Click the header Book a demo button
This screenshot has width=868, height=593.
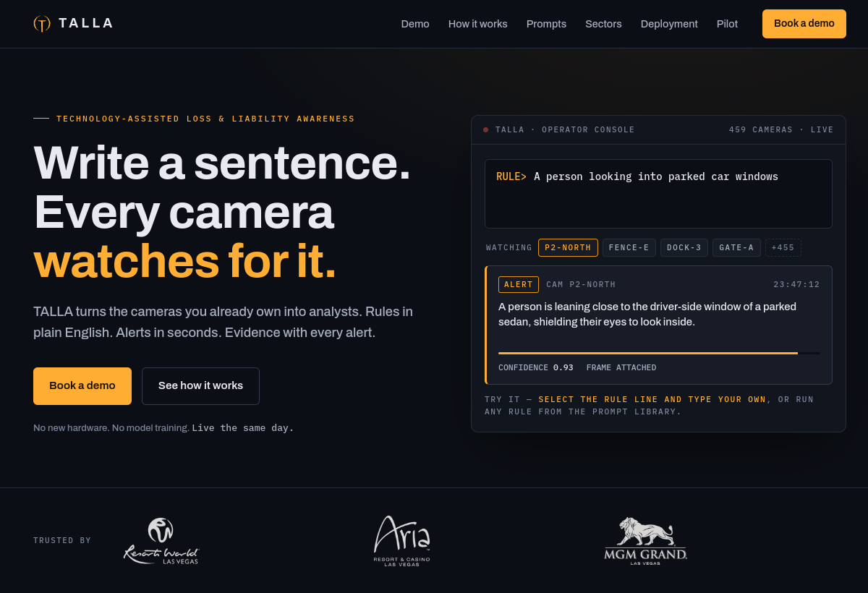pyautogui.click(x=804, y=24)
